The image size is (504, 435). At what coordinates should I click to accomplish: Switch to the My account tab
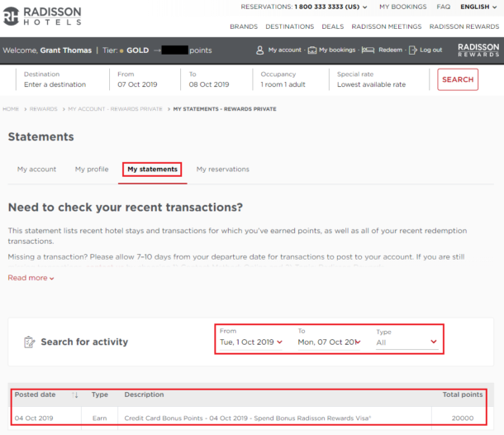coord(36,170)
